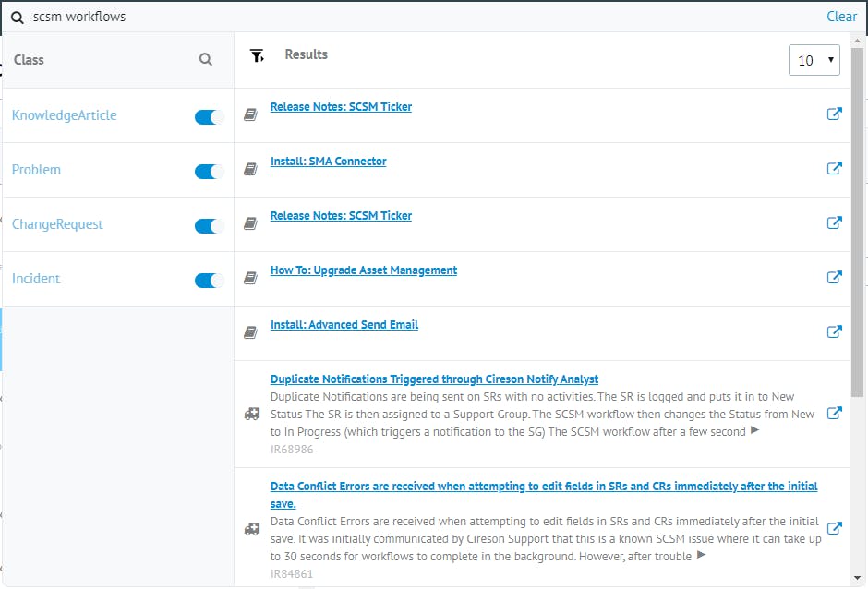This screenshot has height=589, width=868.
Task: Click knowledge article icon beside How To: Upgrade Asset Management
Action: pos(251,278)
